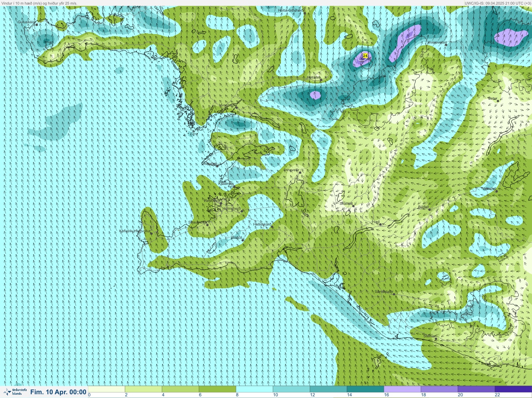The image size is (532, 398).
Task: Click the 8–10 m/s light cyan legend swatch
Action: 254,389
